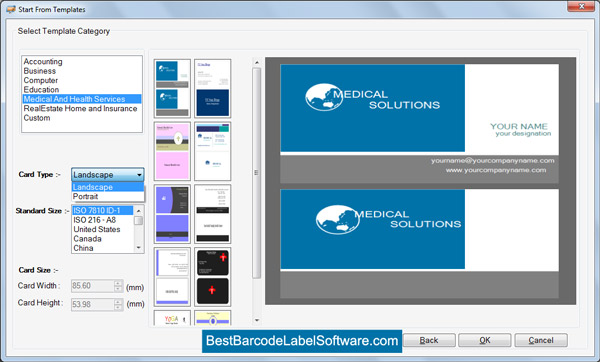Screen dimensions: 600x362
Task: Click the Back button
Action: pyautogui.click(x=429, y=340)
